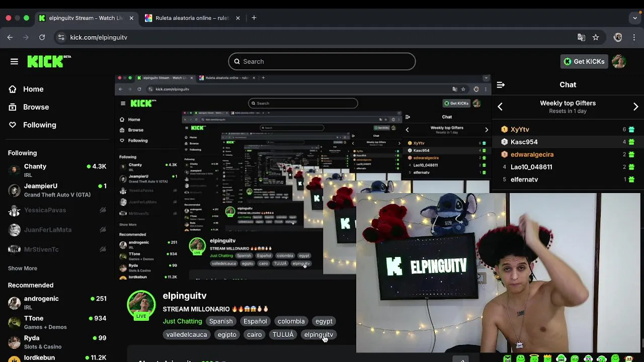Close the Ruleta aleatoria tab

pyautogui.click(x=238, y=18)
